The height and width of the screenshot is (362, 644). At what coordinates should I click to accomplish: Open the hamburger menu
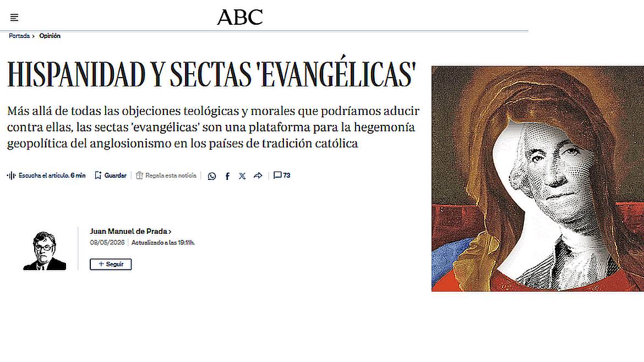click(x=14, y=17)
